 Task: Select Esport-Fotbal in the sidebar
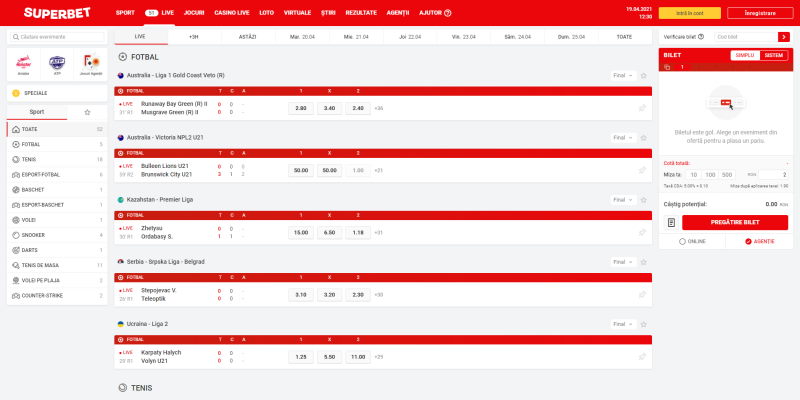point(57,174)
